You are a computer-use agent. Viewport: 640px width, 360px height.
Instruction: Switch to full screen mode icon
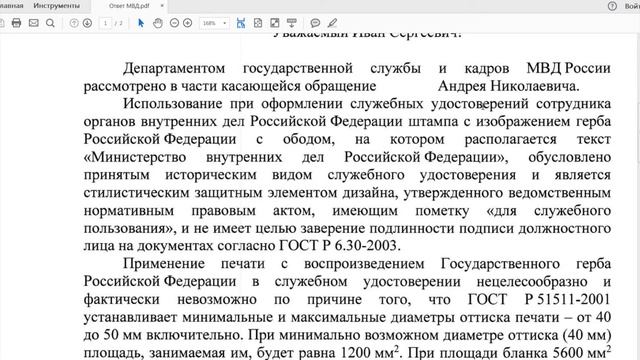(275, 23)
